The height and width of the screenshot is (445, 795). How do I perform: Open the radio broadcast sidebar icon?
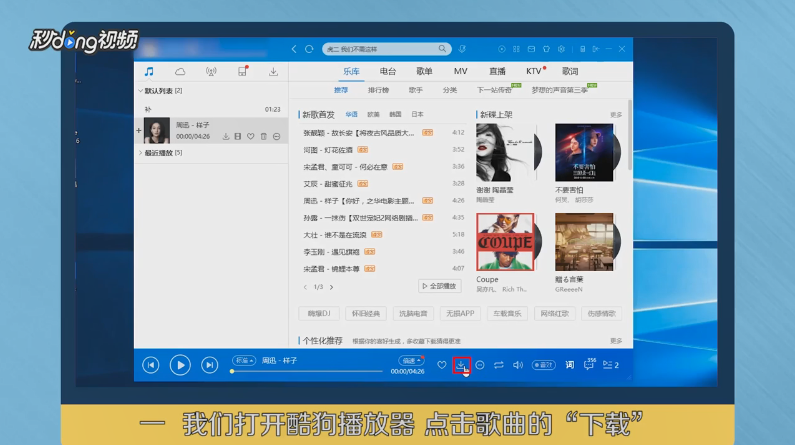[211, 71]
